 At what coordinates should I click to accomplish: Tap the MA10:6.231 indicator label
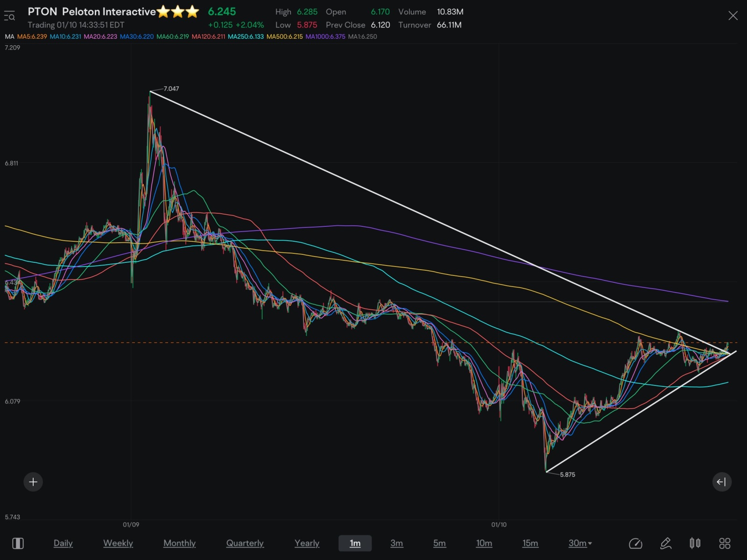65,36
